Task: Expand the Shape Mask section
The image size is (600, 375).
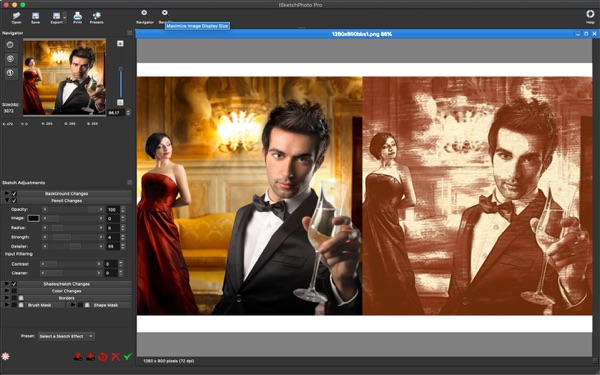Action: 73,305
